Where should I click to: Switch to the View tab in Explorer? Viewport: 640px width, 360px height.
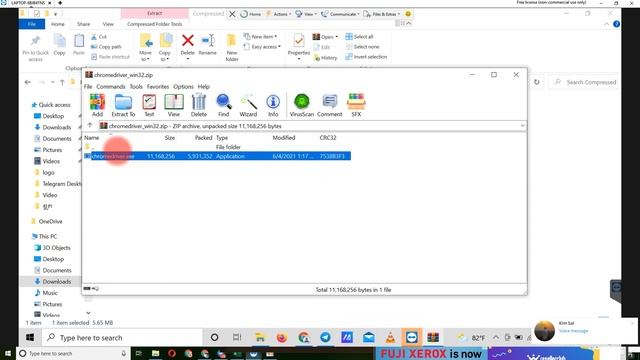pyautogui.click(x=108, y=24)
